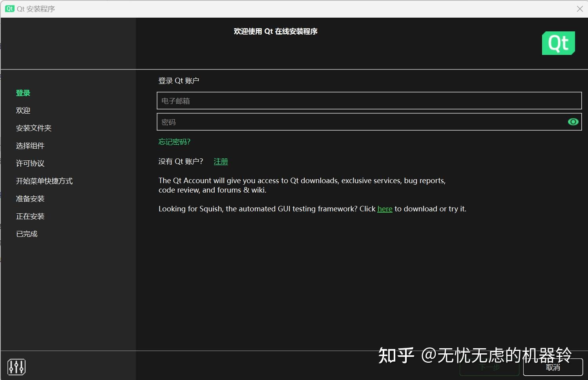The image size is (588, 380).
Task: Select the 选择组件 sidebar entry
Action: coord(30,145)
